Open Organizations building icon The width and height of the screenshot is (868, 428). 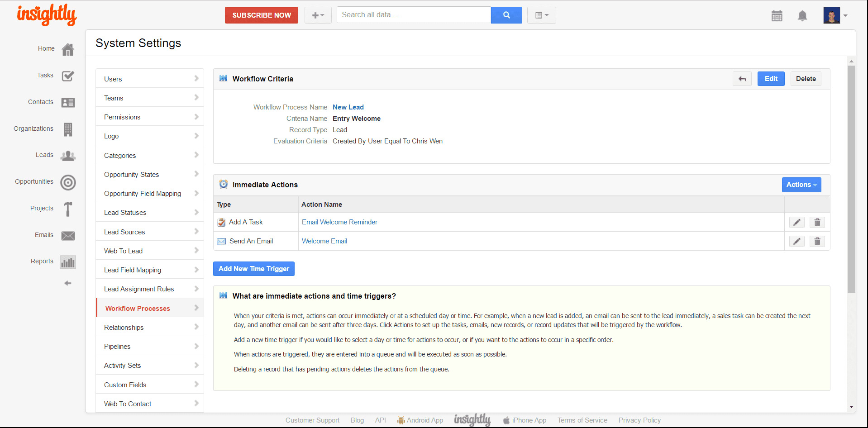[x=68, y=129]
